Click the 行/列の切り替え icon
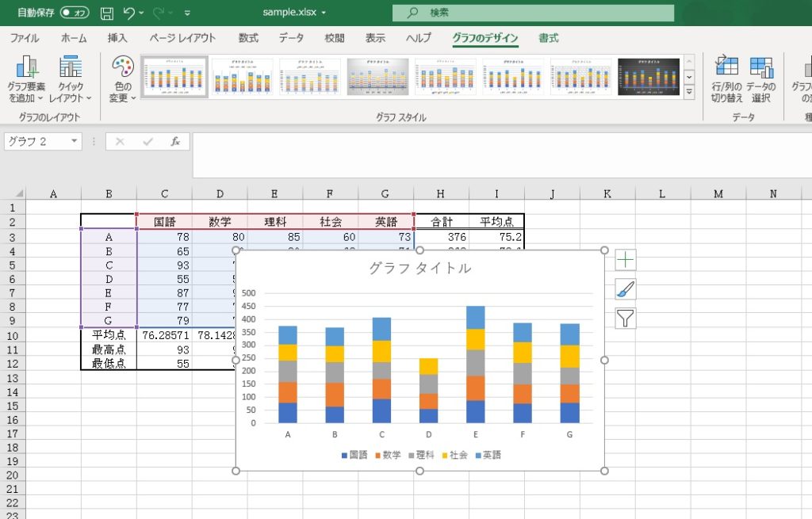Viewport: 812px width, 519px height. point(726,68)
